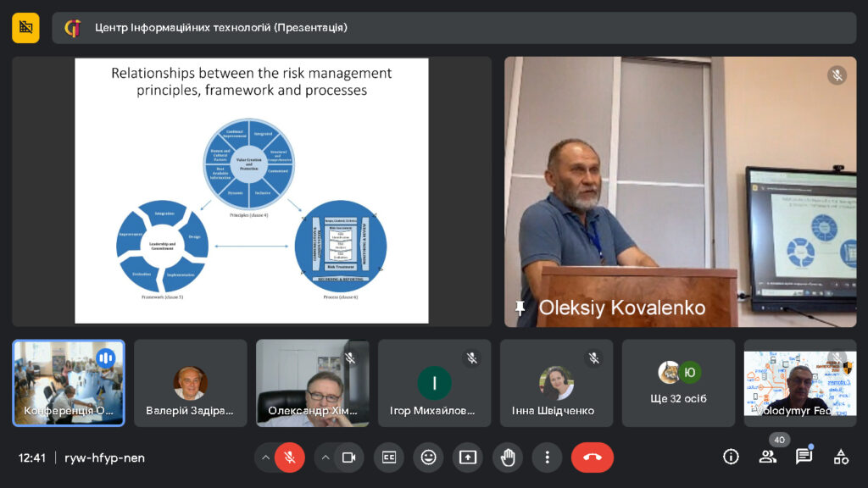The image size is (868, 488).
Task: Send an emoji reaction
Action: pos(428,457)
